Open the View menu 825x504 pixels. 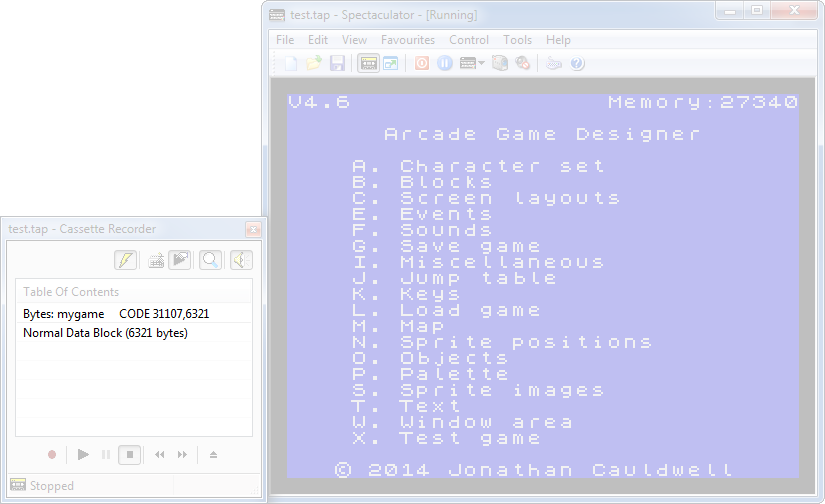pos(354,40)
